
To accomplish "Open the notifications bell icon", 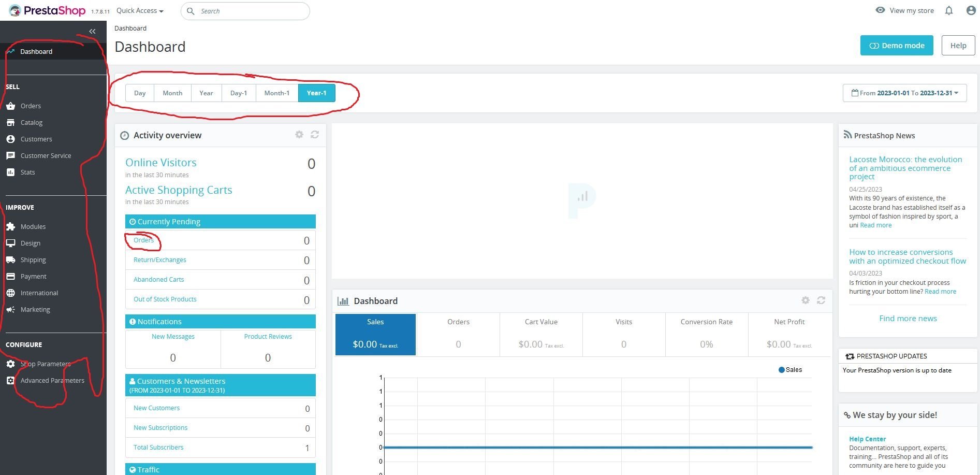I will [949, 10].
